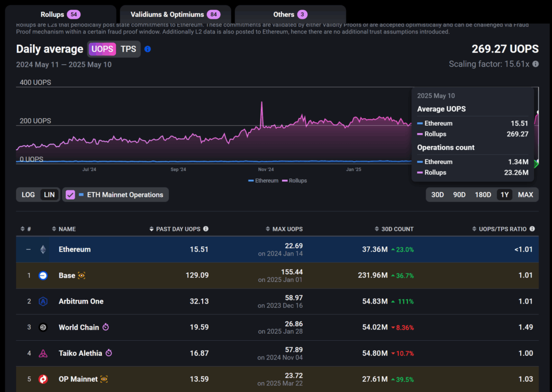
Task: Click the 2024 May 11 — 2025 May 10 date range
Action: (64, 65)
